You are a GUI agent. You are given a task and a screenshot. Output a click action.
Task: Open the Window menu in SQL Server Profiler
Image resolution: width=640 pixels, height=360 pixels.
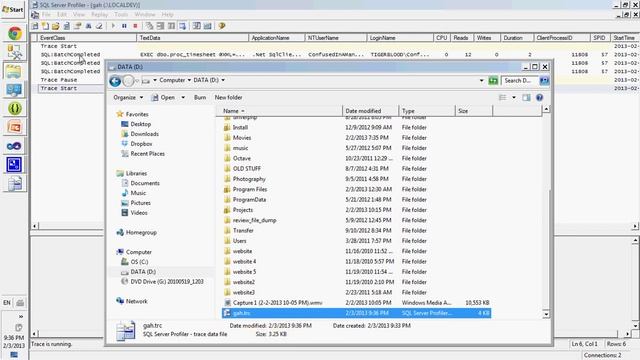[145, 15]
